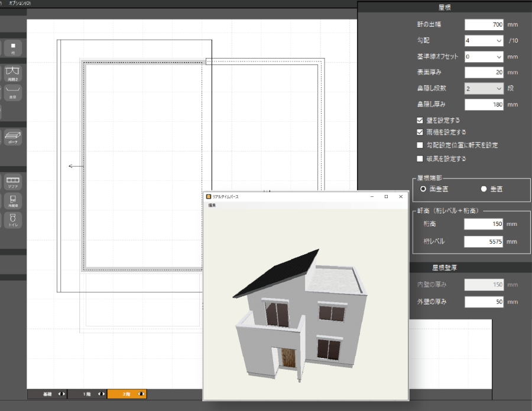Screen dimensions: 532x411
Task: Toggle eye icon on the 基礎 layer
Action: click(61, 394)
